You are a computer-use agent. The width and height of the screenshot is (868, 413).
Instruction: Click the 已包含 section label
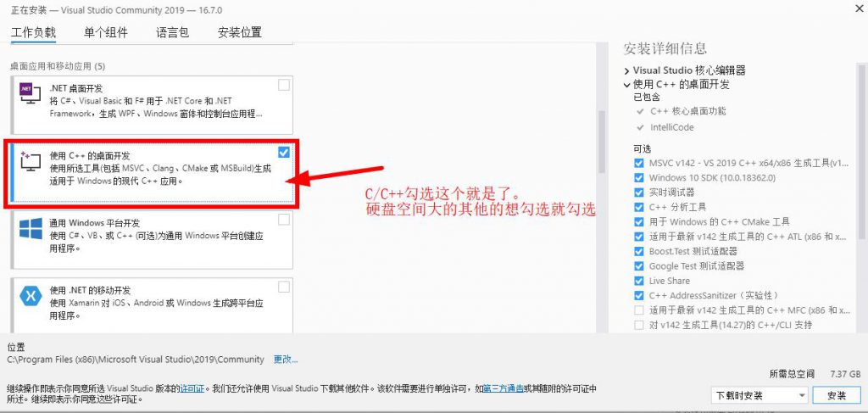tap(647, 98)
